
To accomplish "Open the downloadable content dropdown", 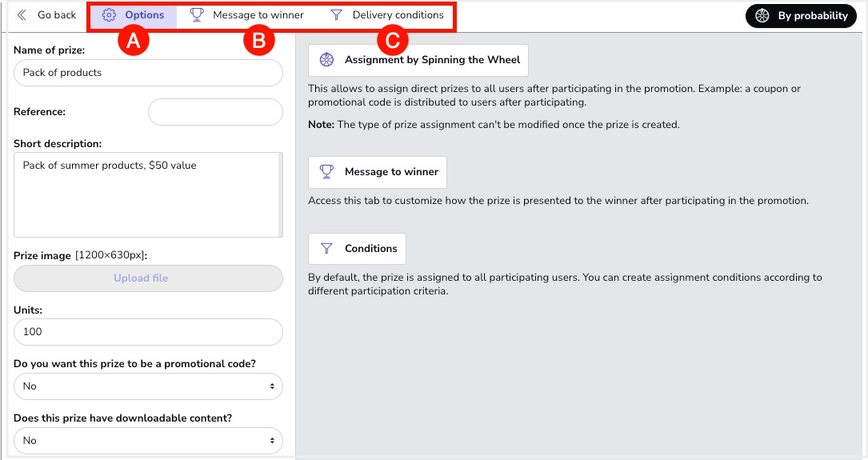I will 148,441.
